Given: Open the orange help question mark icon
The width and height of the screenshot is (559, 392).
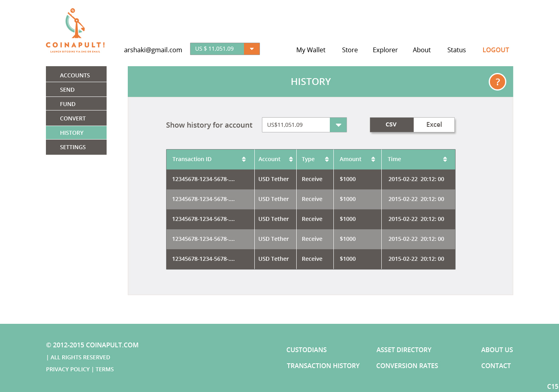Looking at the screenshot, I should tap(498, 82).
